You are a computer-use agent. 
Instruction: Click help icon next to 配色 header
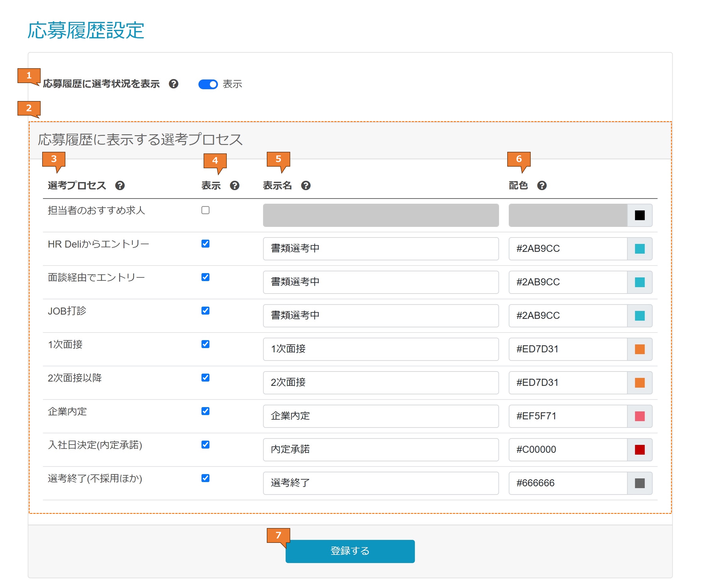(542, 185)
